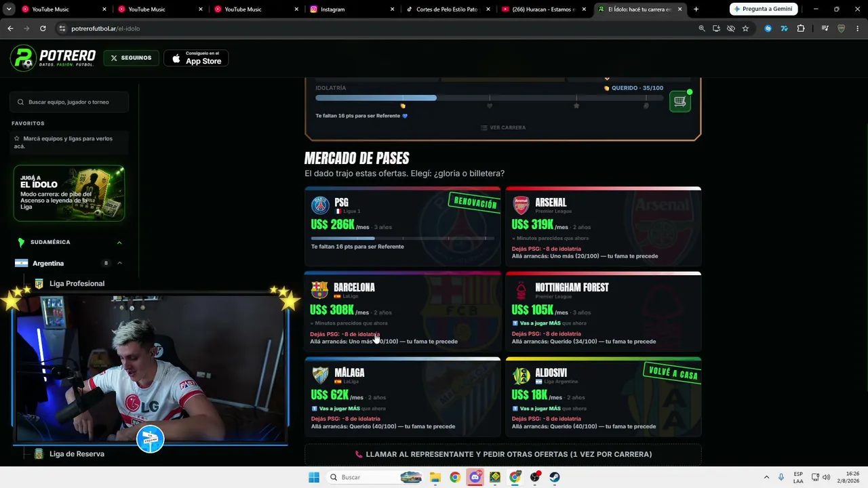Click the Pregunta a Gemini button

763,9
